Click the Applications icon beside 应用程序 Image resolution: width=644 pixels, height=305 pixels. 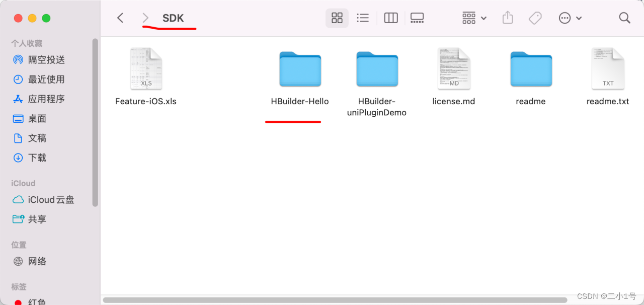(x=18, y=99)
